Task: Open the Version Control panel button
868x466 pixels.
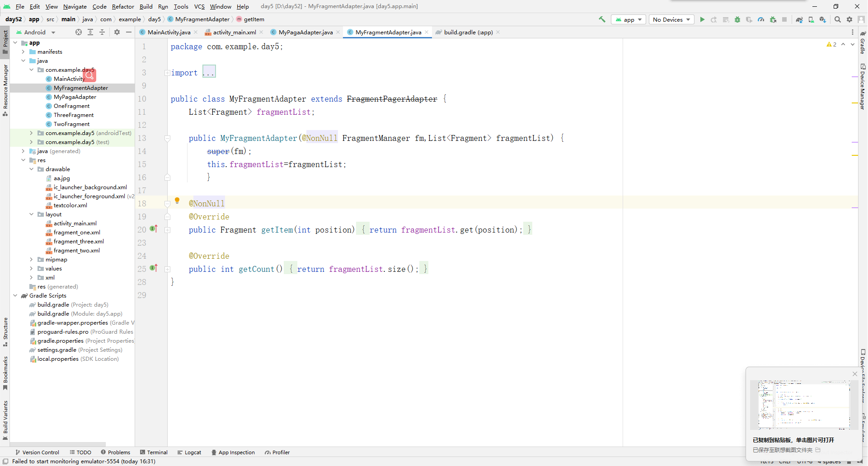Action: click(37, 452)
